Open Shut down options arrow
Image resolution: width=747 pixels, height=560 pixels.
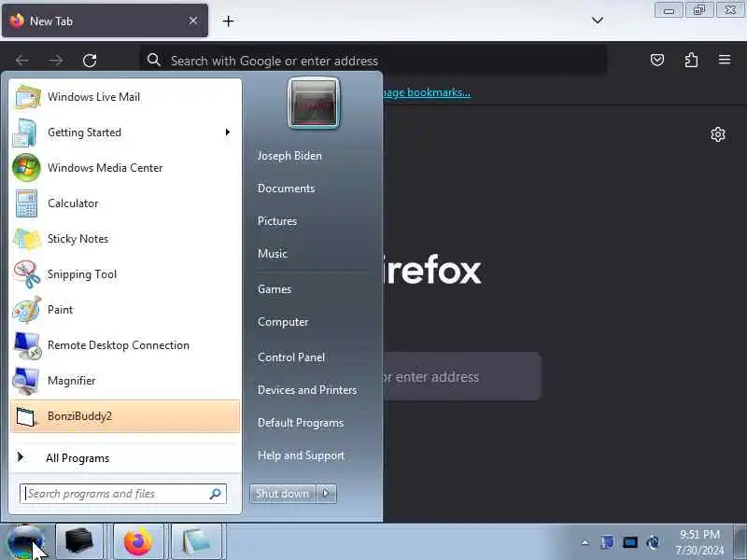[x=326, y=494]
